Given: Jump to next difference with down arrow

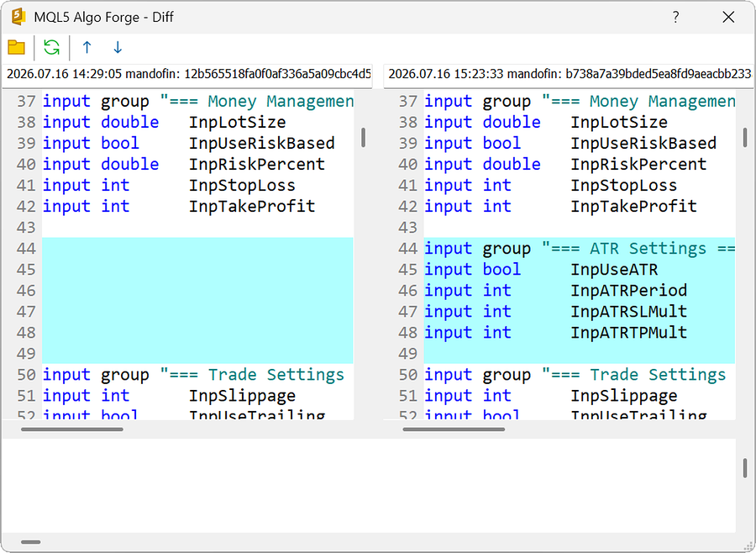Looking at the screenshot, I should (118, 47).
